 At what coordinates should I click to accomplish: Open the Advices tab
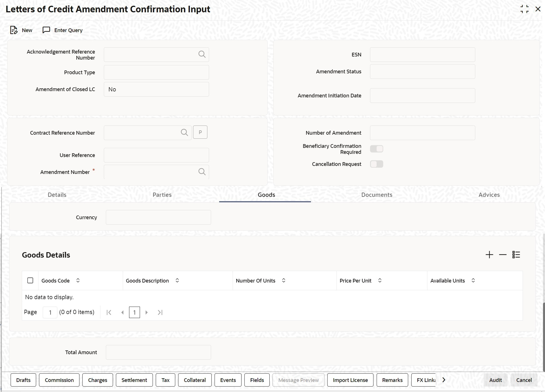[489, 195]
